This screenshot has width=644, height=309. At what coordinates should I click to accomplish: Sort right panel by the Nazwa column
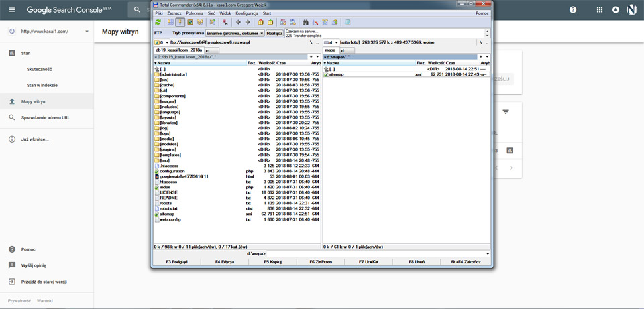coord(370,63)
